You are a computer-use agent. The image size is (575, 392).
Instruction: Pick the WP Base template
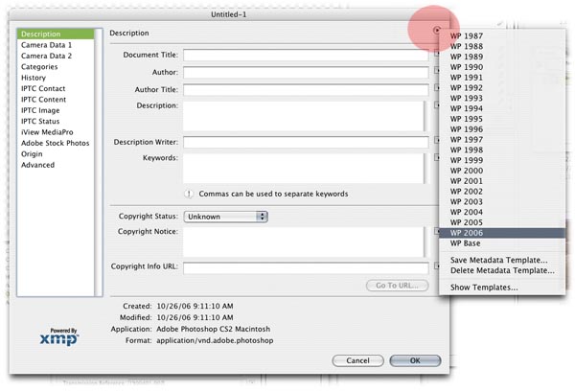coord(465,243)
